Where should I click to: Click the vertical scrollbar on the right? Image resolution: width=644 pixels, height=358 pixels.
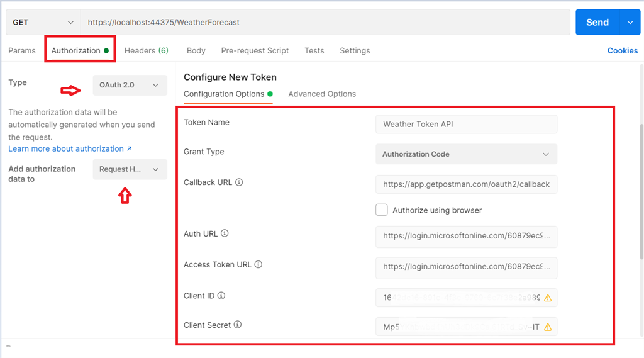click(x=641, y=189)
